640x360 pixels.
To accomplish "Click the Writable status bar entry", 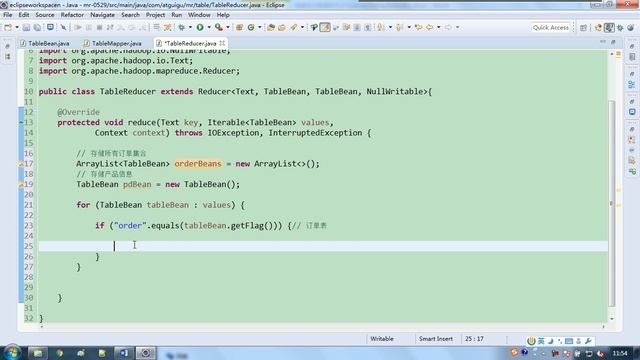I will click(x=382, y=339).
